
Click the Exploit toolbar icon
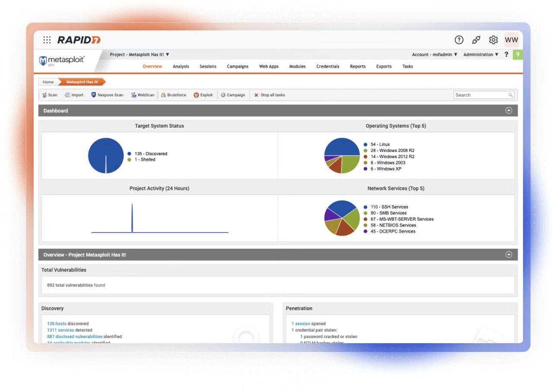[196, 95]
